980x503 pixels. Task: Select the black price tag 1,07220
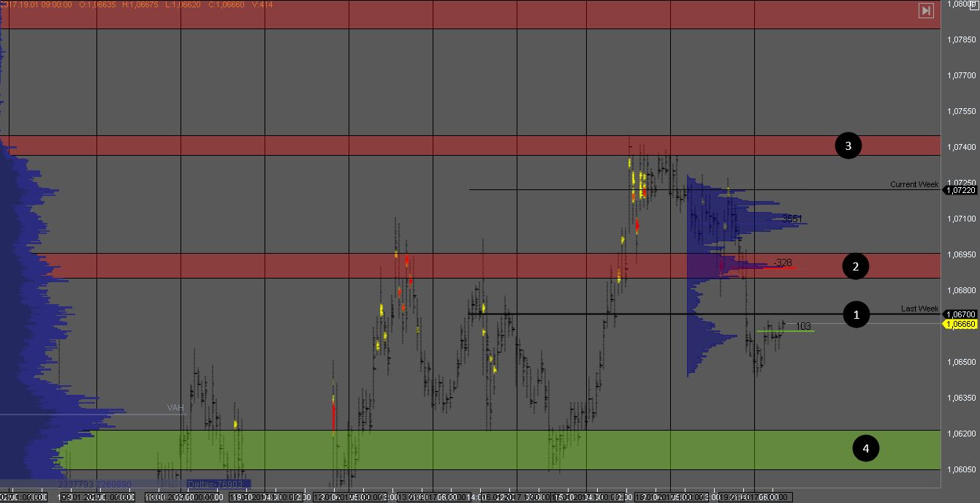pos(960,190)
